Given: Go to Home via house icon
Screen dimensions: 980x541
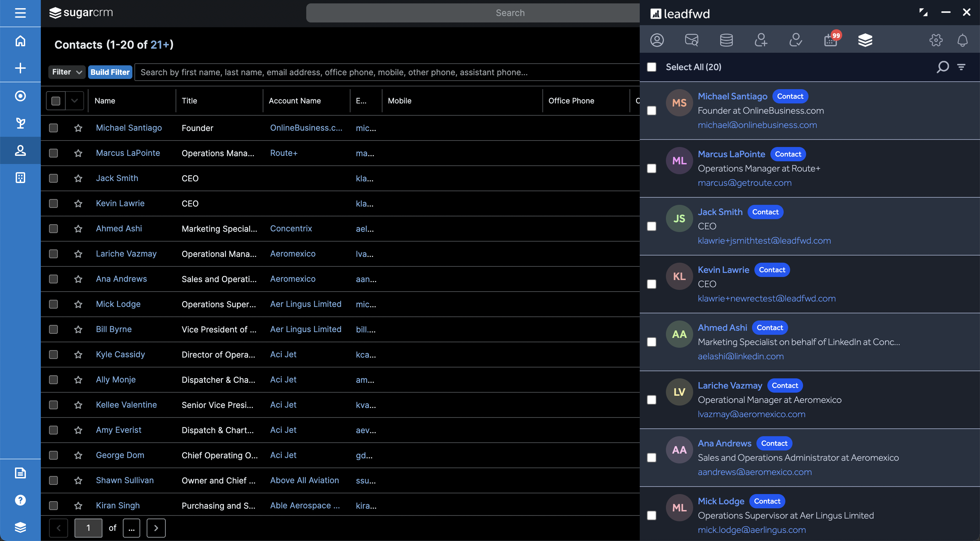Looking at the screenshot, I should point(20,41).
